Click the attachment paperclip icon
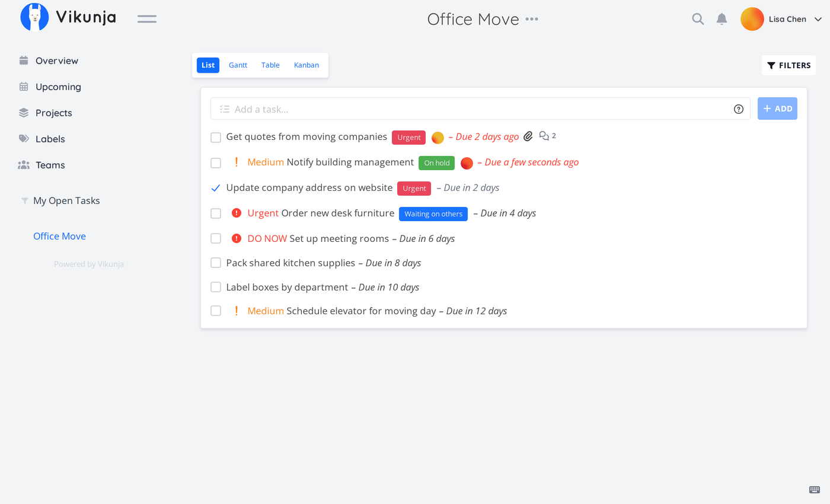The width and height of the screenshot is (830, 504). [x=528, y=136]
